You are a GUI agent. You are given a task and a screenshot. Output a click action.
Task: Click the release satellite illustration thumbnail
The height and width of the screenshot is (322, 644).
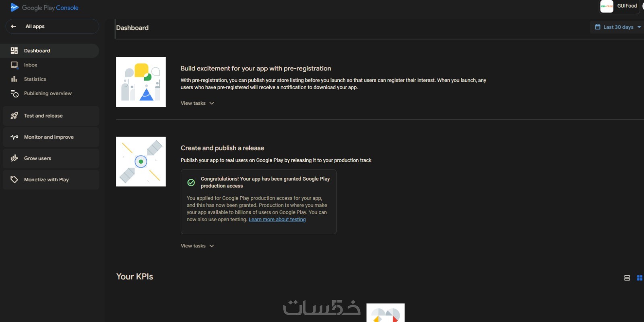tap(141, 162)
